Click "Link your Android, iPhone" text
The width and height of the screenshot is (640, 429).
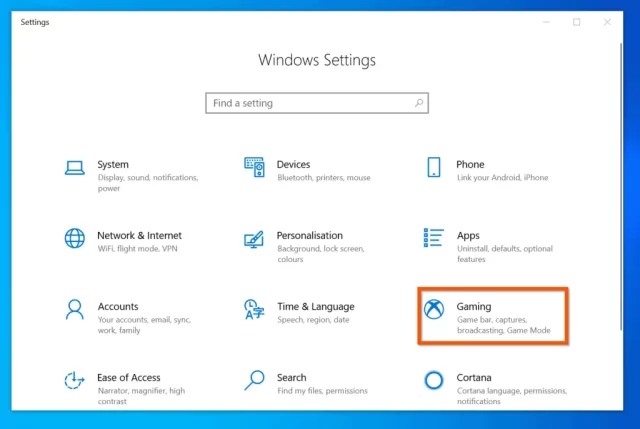point(502,178)
